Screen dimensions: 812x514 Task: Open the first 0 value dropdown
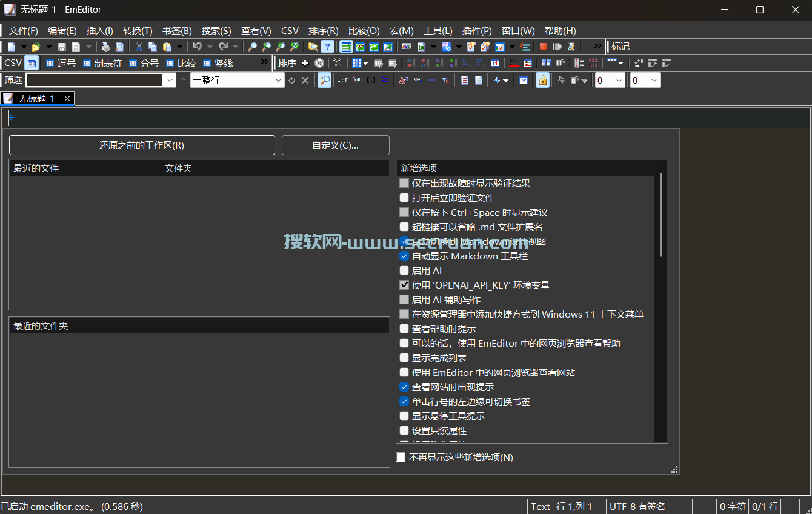click(619, 80)
